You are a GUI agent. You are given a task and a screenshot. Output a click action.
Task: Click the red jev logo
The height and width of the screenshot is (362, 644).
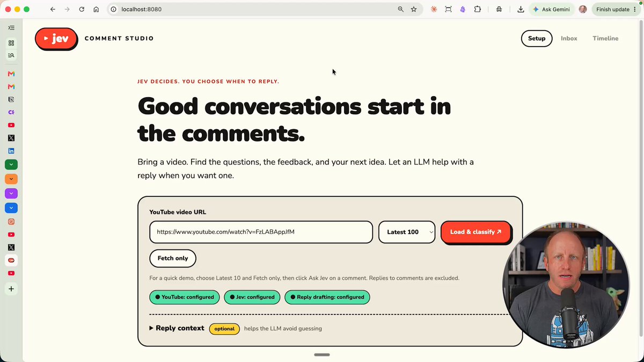point(56,39)
